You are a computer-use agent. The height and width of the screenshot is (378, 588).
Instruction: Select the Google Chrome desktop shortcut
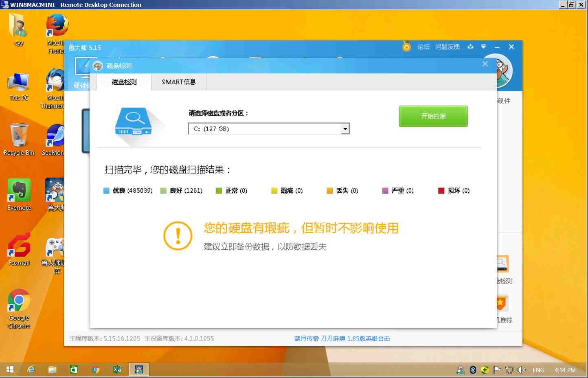pos(19,309)
